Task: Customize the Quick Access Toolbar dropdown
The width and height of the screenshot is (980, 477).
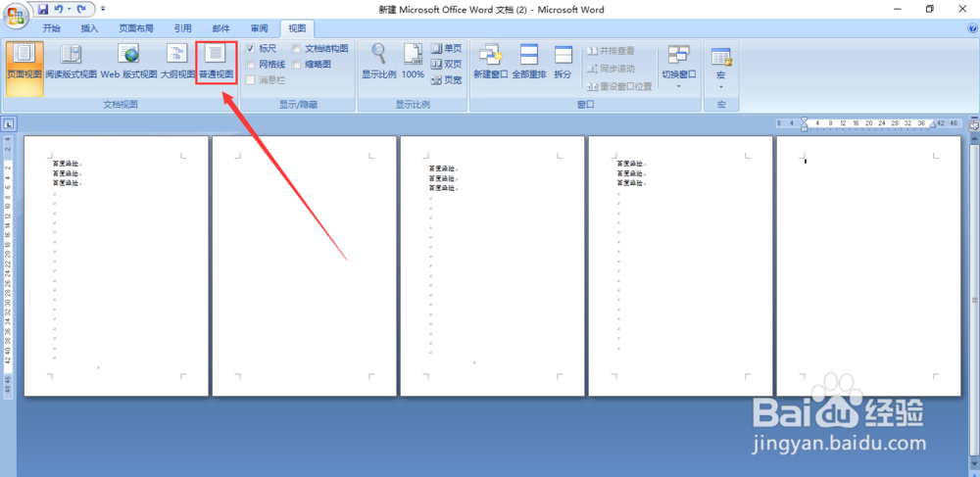Action: pos(103,10)
